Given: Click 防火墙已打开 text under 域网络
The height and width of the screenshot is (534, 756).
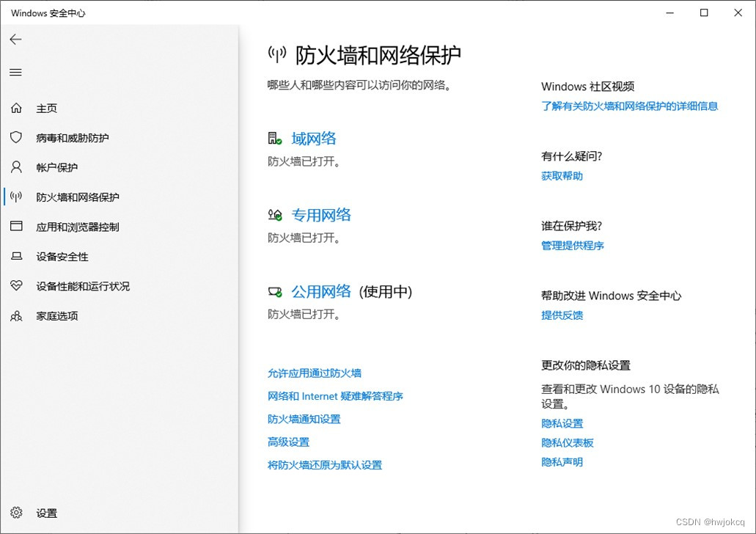Looking at the screenshot, I should [304, 161].
